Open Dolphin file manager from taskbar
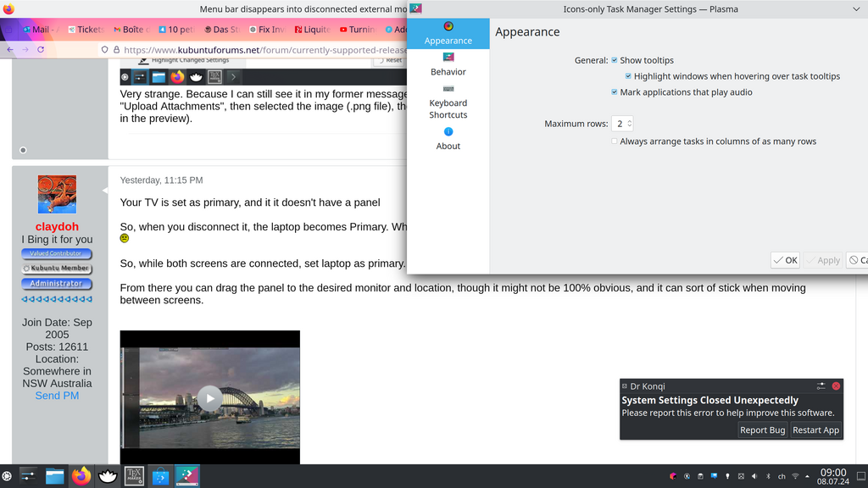The height and width of the screenshot is (488, 868). point(55,476)
